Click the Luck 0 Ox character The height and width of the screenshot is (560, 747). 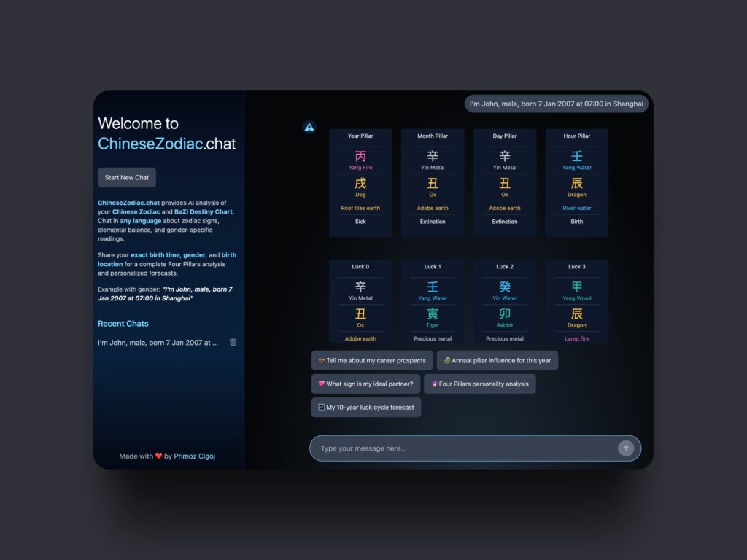point(360,314)
